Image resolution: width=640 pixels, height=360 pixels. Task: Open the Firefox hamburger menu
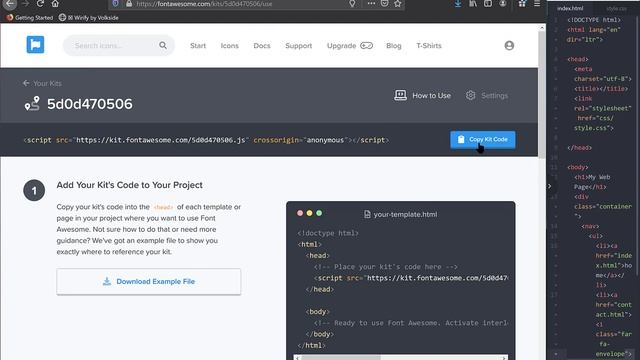[x=537, y=4]
